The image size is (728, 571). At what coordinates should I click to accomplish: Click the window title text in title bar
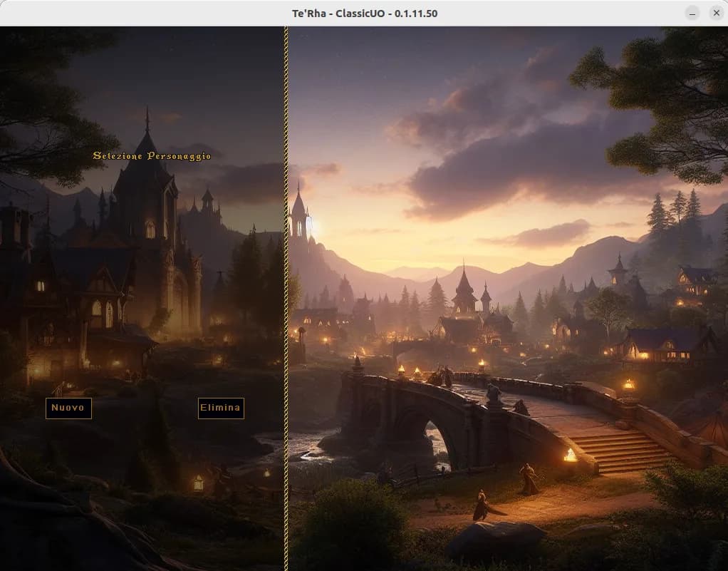[364, 14]
